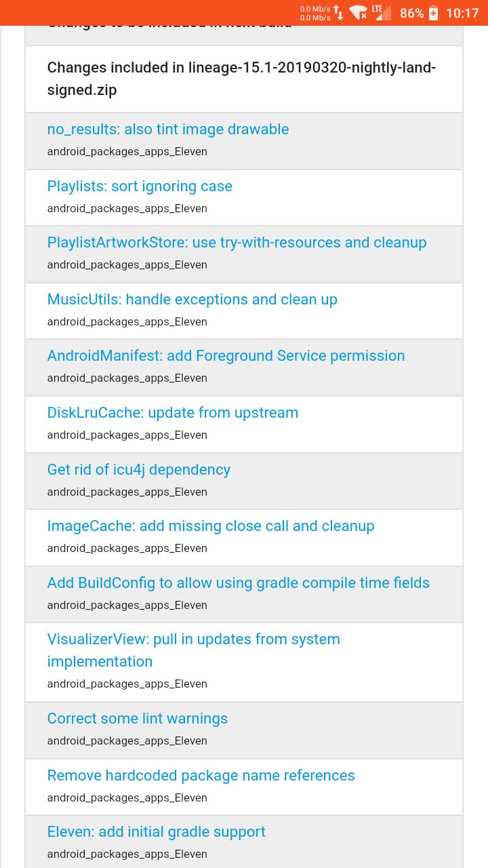
Task: Open ImageCache missing close call change
Action: coord(211,526)
